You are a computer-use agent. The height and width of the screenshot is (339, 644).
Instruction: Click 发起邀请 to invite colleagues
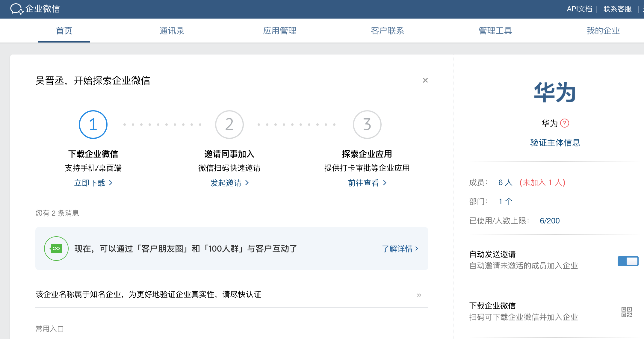tap(229, 183)
